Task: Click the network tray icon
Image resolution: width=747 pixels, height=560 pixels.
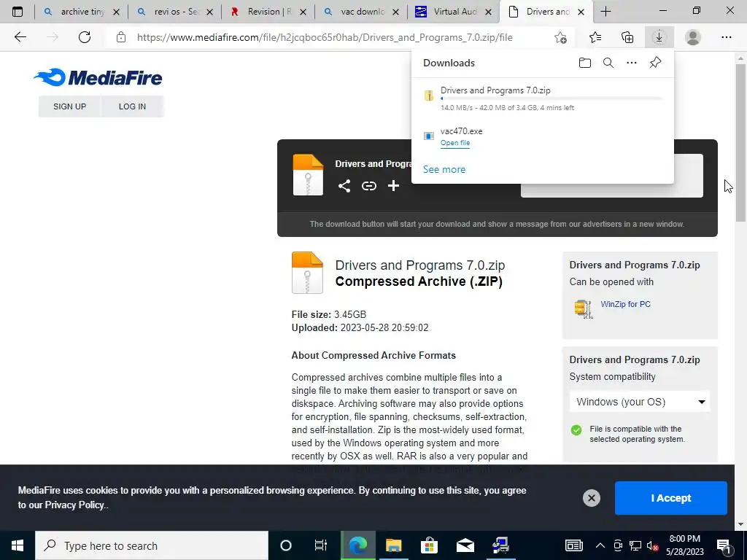Action: click(635, 545)
